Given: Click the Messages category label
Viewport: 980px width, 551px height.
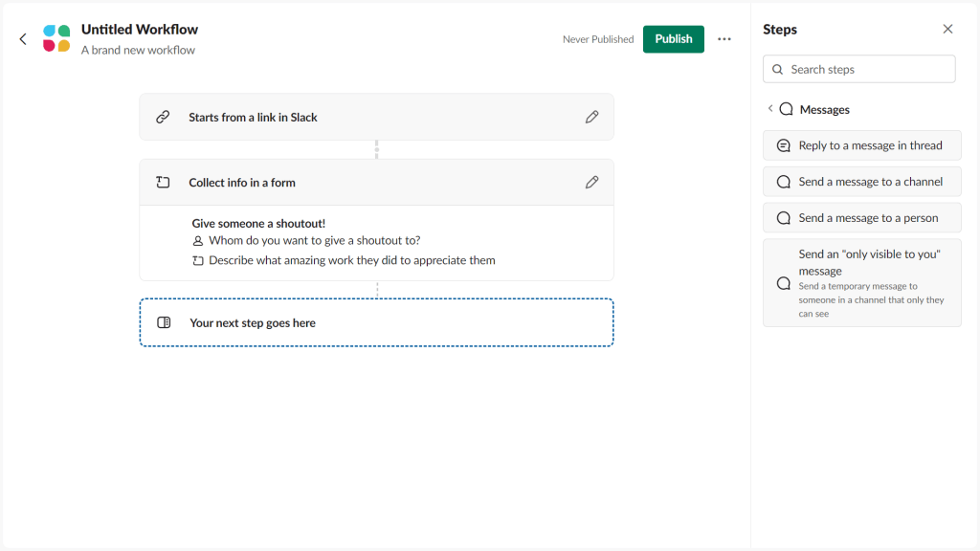Looking at the screenshot, I should (x=825, y=109).
